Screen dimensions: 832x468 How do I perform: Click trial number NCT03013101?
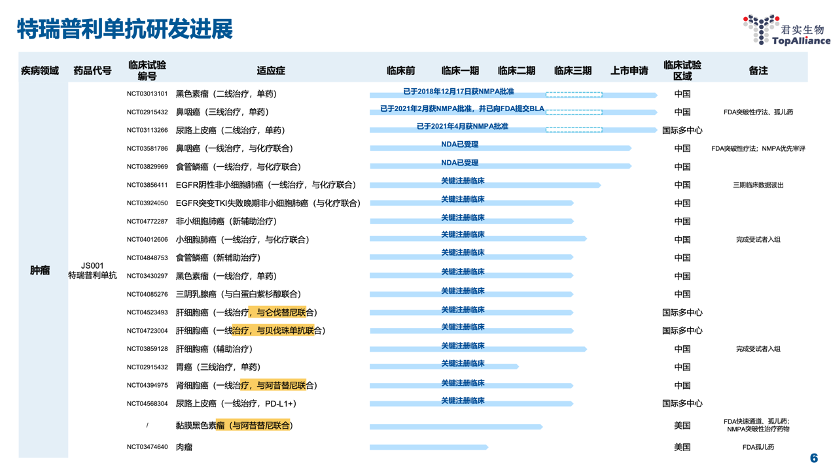tap(147, 94)
